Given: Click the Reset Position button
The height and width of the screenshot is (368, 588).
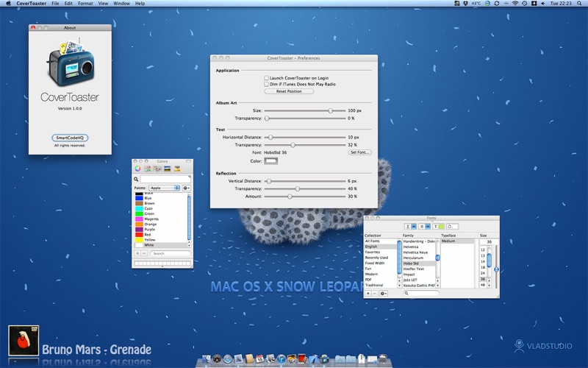Looking at the screenshot, I should [289, 91].
